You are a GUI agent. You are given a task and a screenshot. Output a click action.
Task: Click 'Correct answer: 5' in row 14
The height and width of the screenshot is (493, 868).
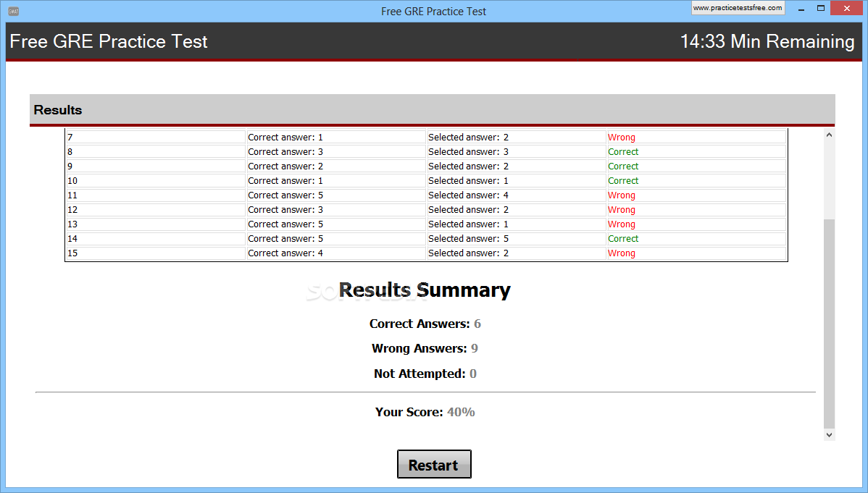point(285,238)
